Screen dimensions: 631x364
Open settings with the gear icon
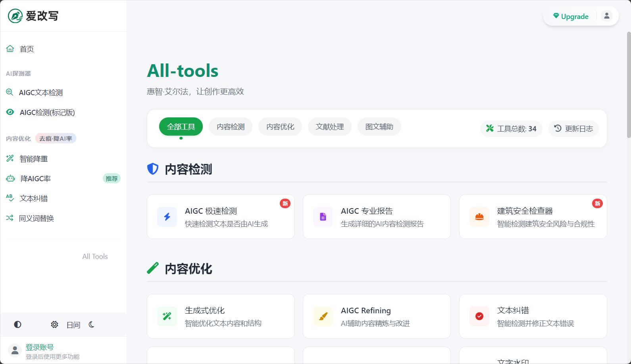[x=54, y=324]
